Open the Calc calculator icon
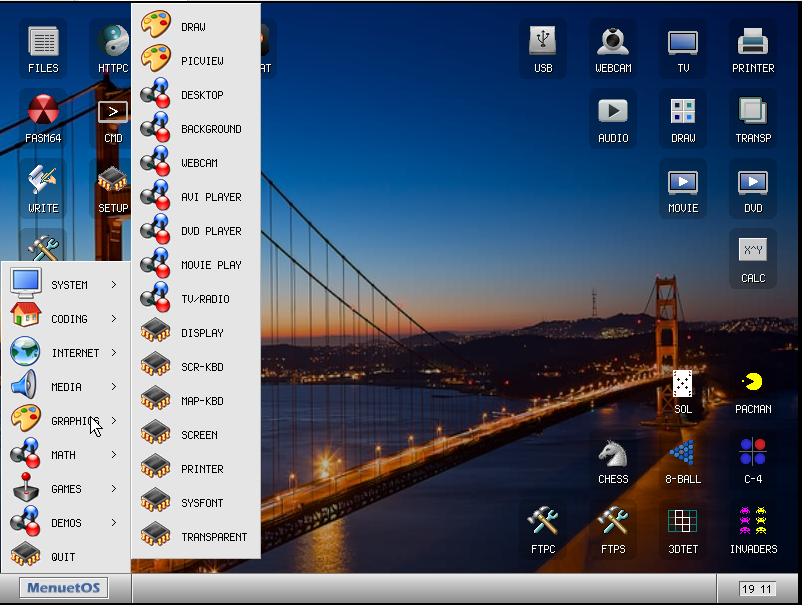 752,258
